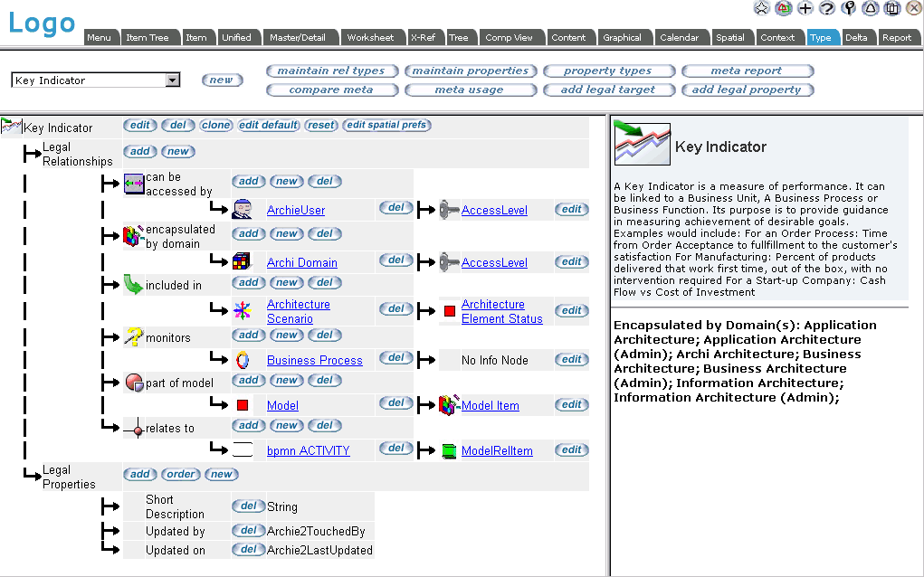Click the 'monitors' relationship tree node icon
Image resolution: width=924 pixels, height=577 pixels.
tap(134, 337)
